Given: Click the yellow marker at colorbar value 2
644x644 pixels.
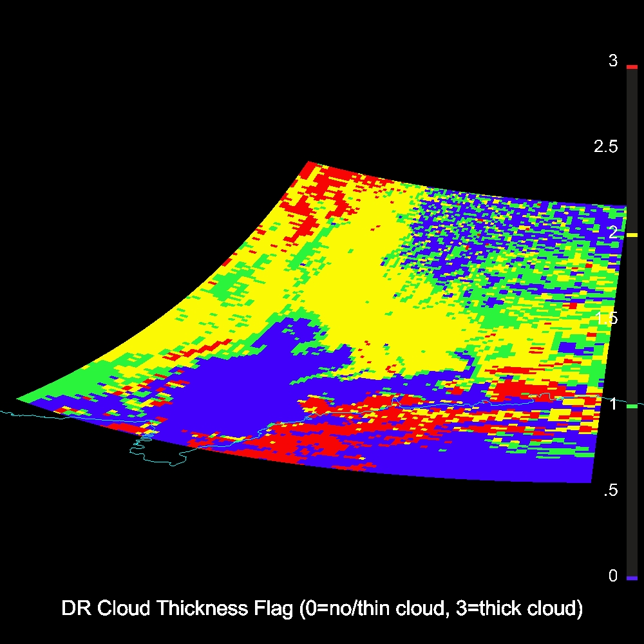Looking at the screenshot, I should click(632, 236).
